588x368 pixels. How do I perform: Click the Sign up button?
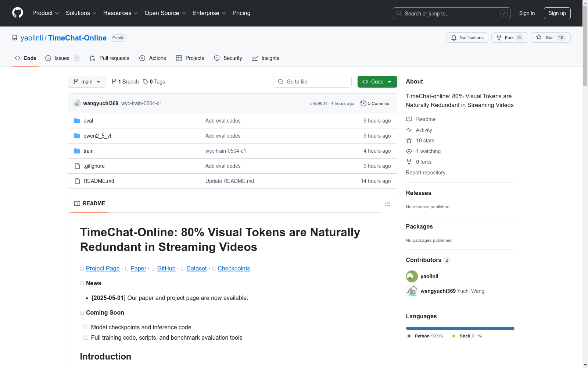[557, 13]
